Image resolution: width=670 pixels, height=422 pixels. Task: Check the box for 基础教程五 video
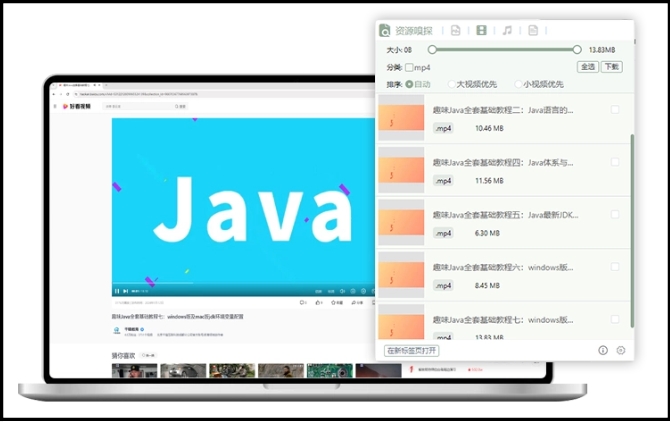(615, 214)
